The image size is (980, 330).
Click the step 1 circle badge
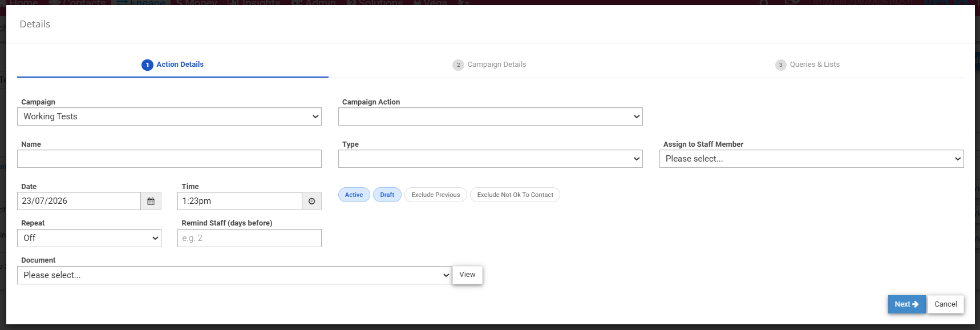147,65
